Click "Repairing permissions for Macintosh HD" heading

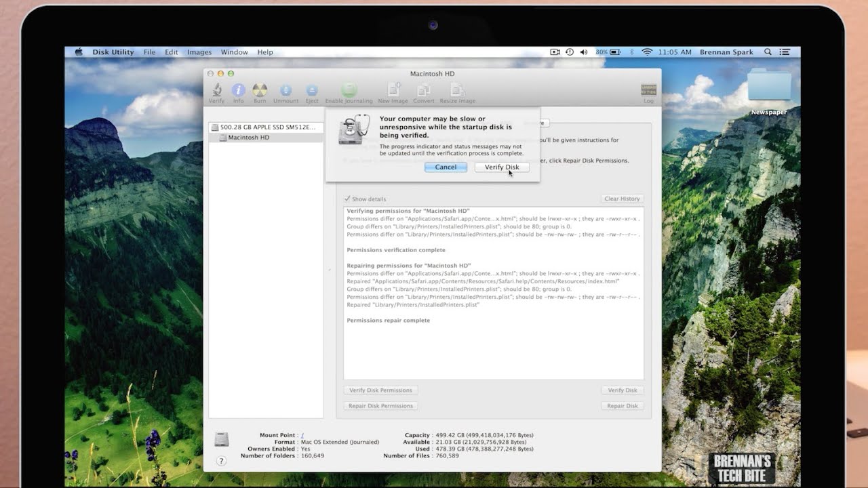pyautogui.click(x=408, y=266)
